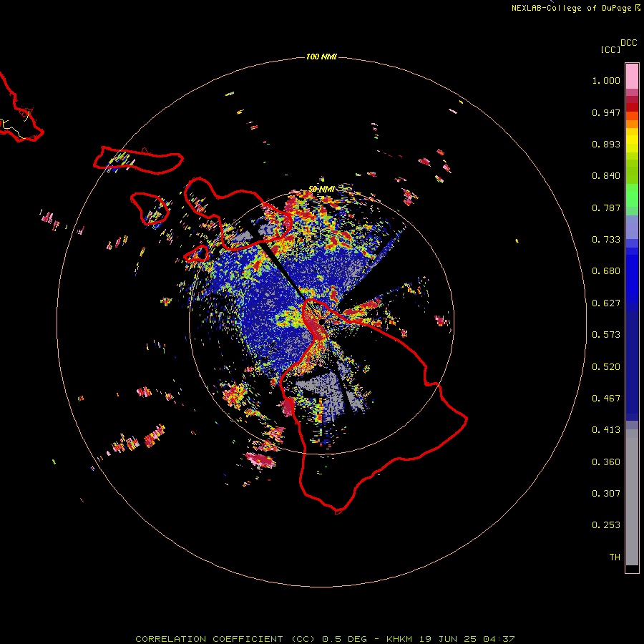Pick the large gray section of the color bar

(x=632, y=497)
